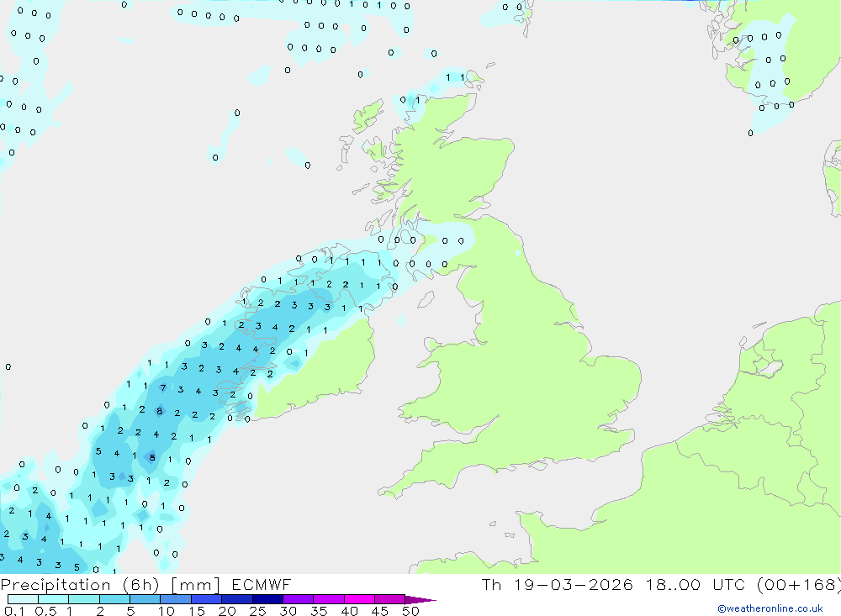
Task: Click the '20' legend scale label
Action: click(227, 611)
